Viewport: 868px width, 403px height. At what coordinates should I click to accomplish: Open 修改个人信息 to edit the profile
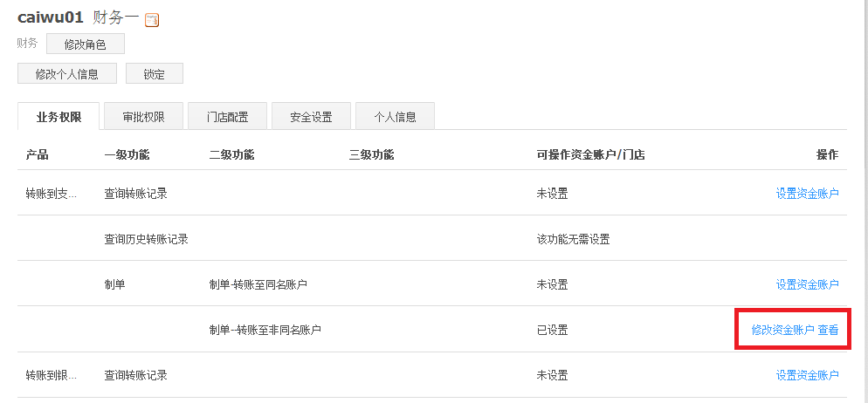click(67, 74)
